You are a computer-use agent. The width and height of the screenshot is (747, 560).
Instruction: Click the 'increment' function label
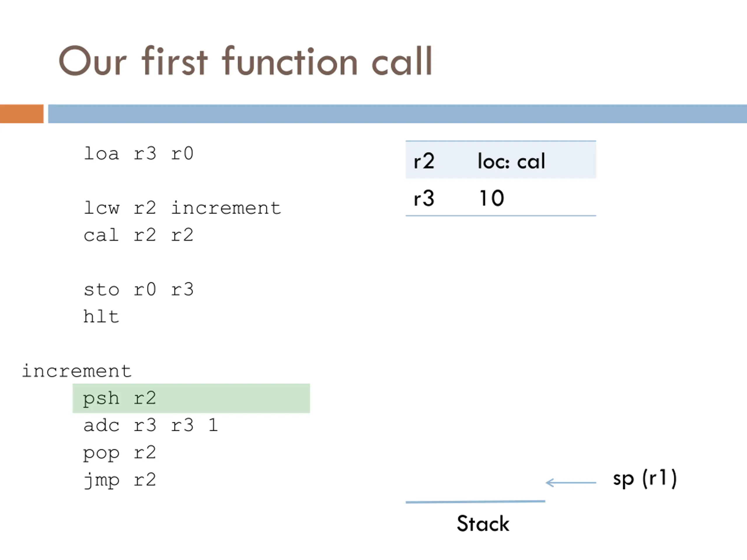click(x=77, y=371)
